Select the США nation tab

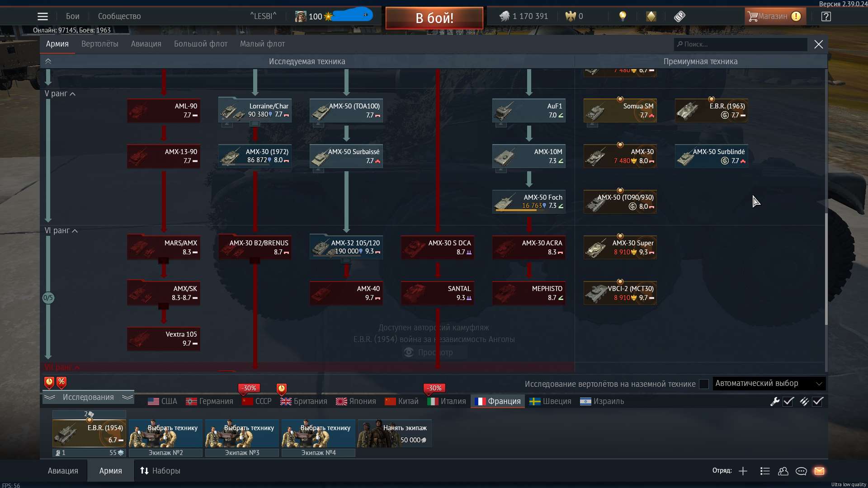[163, 401]
